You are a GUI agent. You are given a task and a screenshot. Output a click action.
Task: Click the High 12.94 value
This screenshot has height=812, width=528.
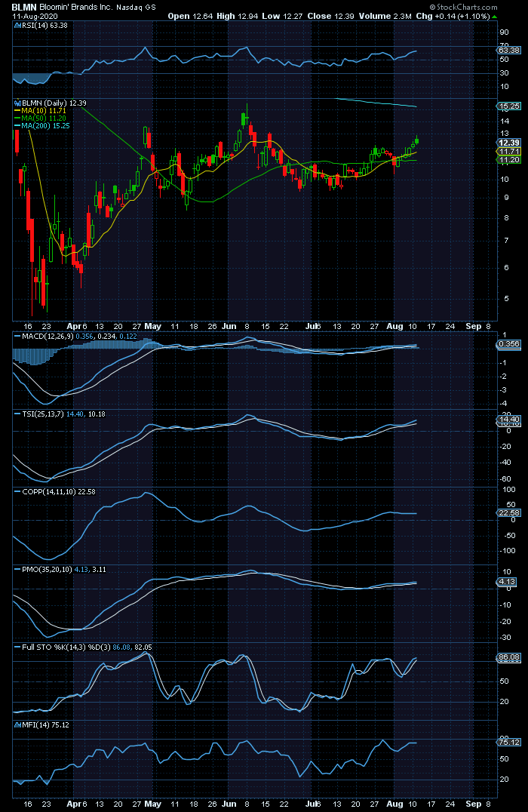[238, 16]
